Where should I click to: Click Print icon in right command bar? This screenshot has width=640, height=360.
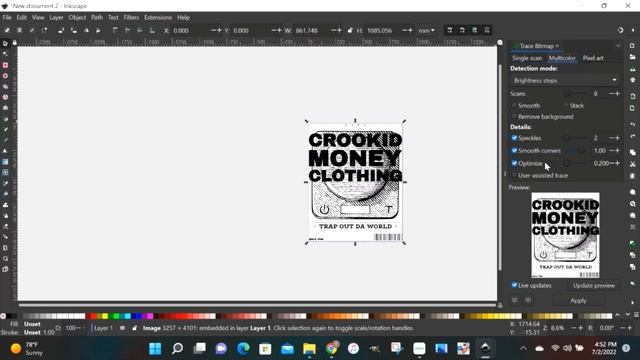(632, 80)
